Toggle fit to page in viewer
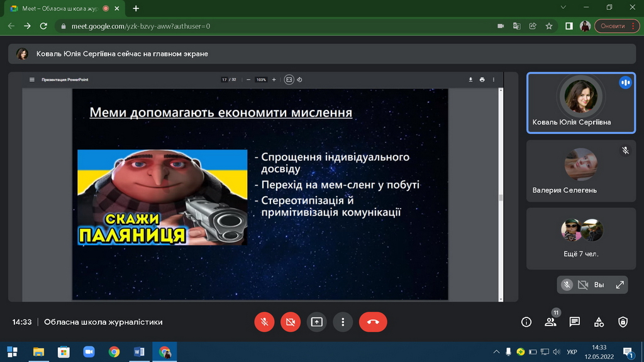Screen dimensions: 644x362 [x=289, y=80]
